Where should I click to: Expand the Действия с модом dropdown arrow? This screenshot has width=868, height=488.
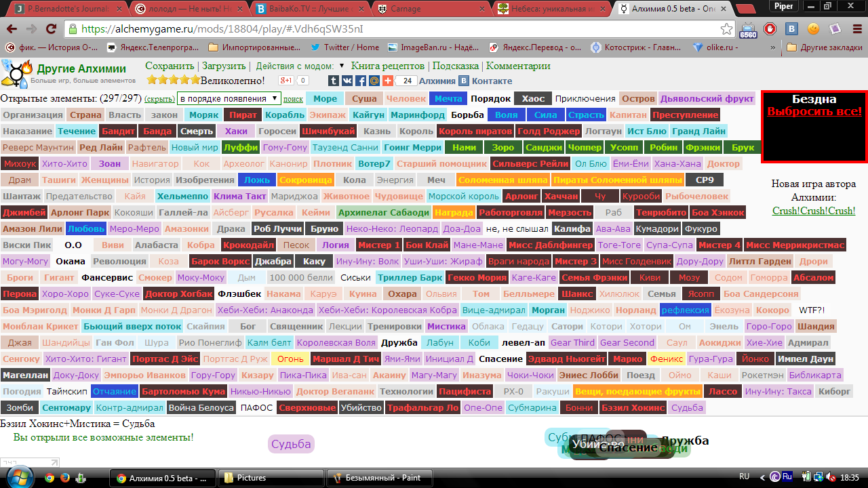342,66
